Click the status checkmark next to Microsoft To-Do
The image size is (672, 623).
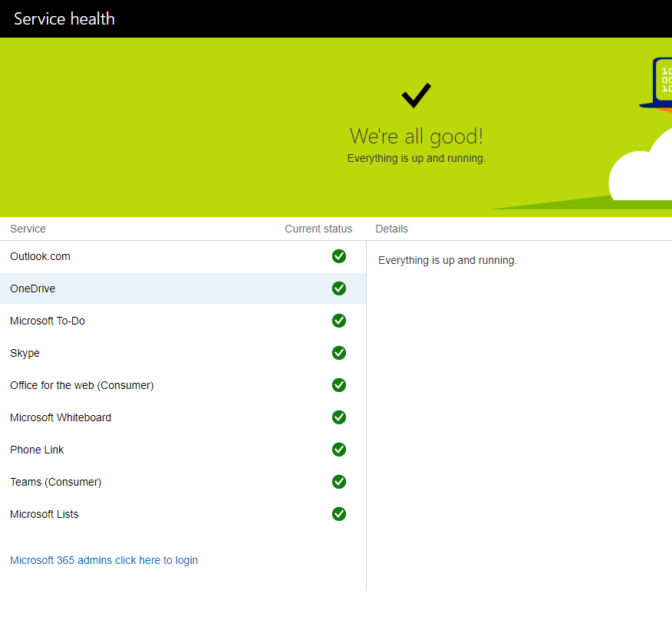(x=338, y=321)
